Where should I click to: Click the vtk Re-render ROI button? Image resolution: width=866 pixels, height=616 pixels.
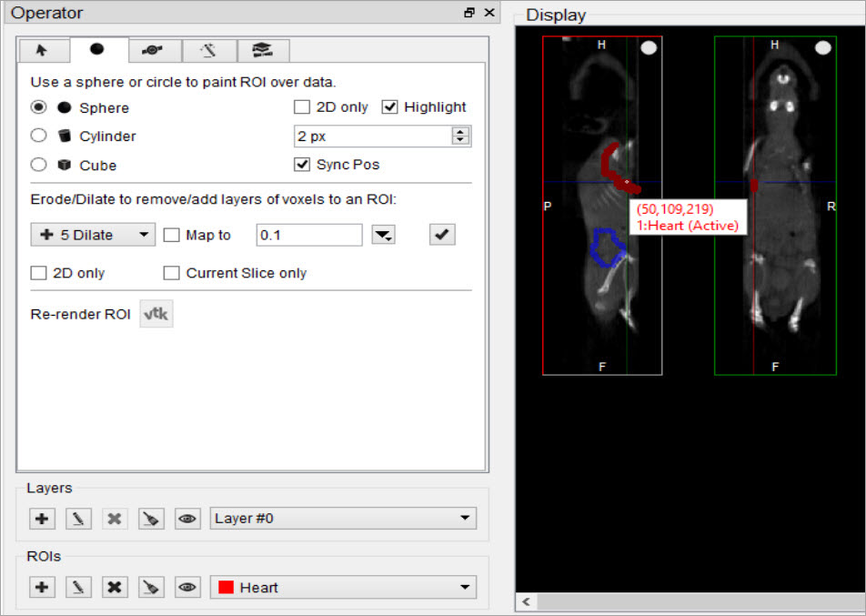(156, 312)
